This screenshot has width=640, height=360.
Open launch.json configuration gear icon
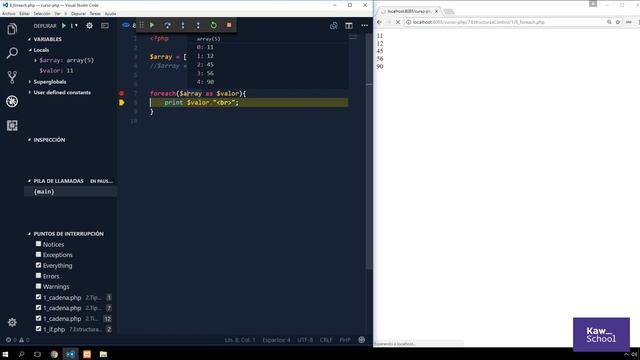click(x=89, y=25)
